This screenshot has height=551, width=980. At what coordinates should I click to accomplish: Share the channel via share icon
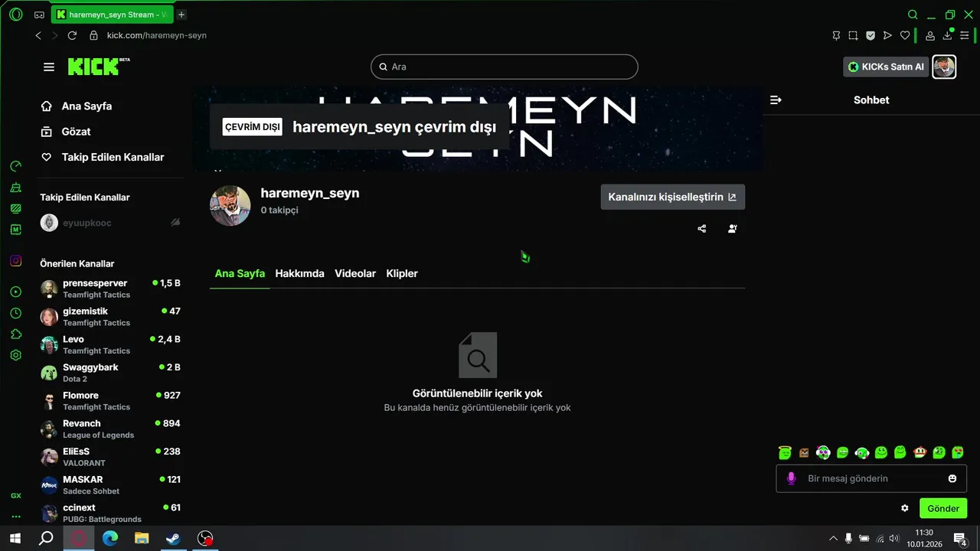pyautogui.click(x=702, y=228)
